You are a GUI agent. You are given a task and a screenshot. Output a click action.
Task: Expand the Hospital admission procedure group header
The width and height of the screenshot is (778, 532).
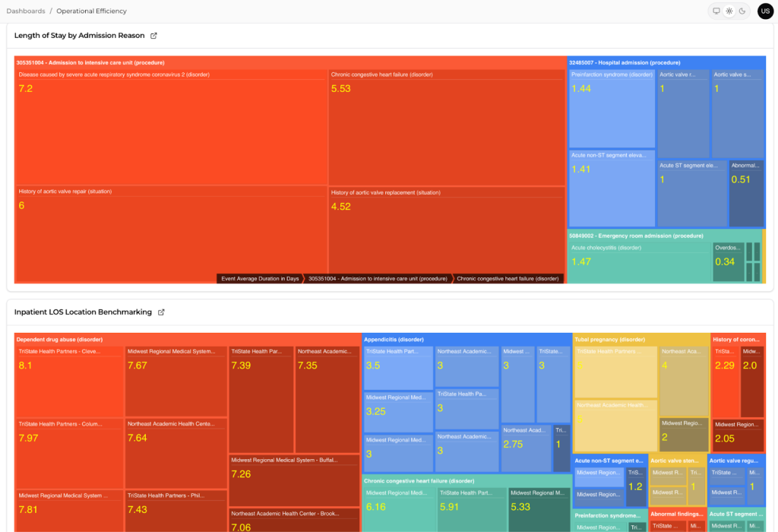625,62
